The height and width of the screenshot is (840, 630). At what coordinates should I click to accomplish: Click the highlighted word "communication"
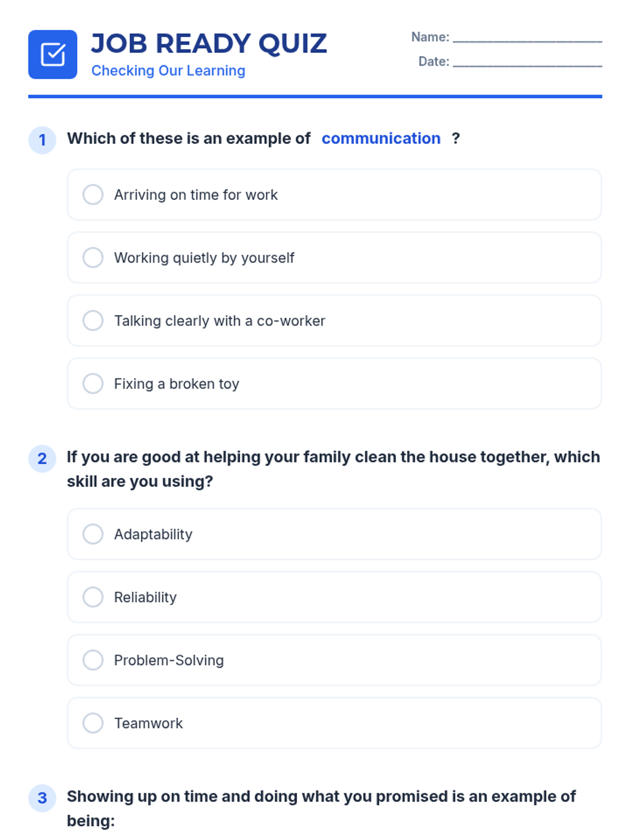[x=381, y=139]
